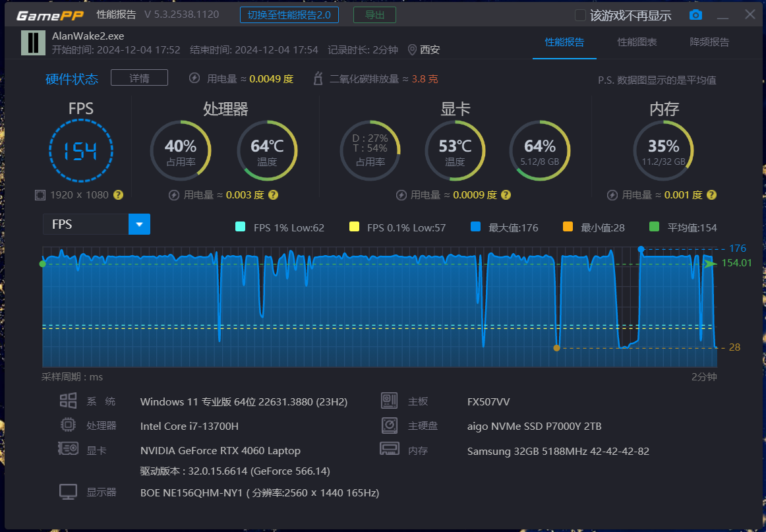This screenshot has width=766, height=532.
Task: Click the 硬件状态 heading
Action: coord(72,78)
